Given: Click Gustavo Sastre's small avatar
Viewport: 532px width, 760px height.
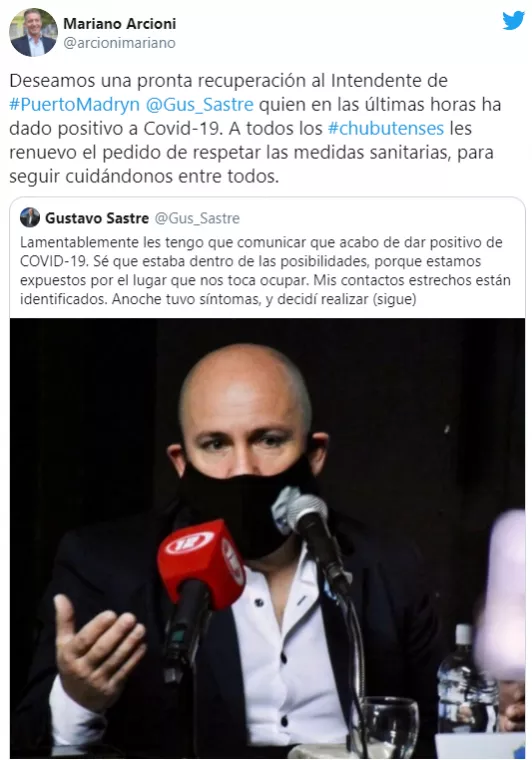Looking at the screenshot, I should pos(30,218).
